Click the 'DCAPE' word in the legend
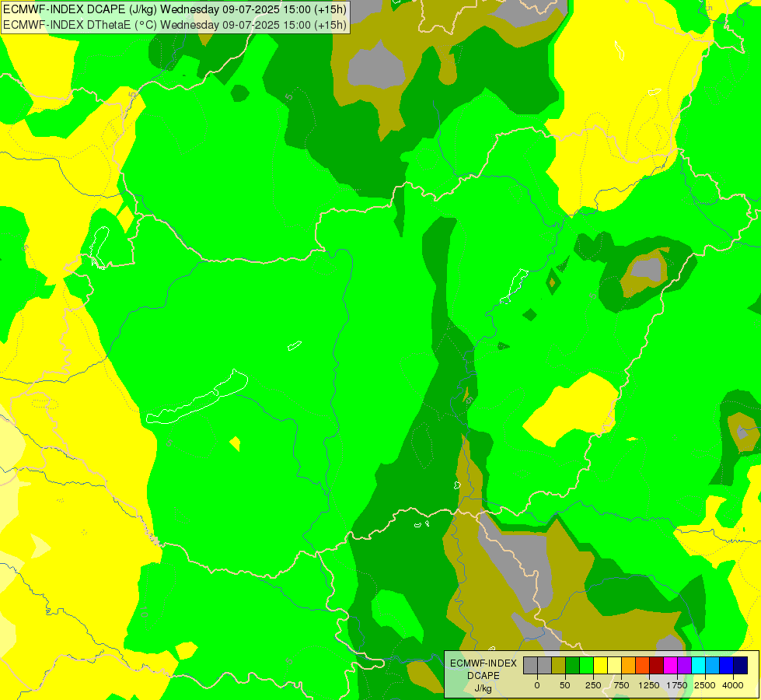The height and width of the screenshot is (700, 761). pyautogui.click(x=483, y=676)
